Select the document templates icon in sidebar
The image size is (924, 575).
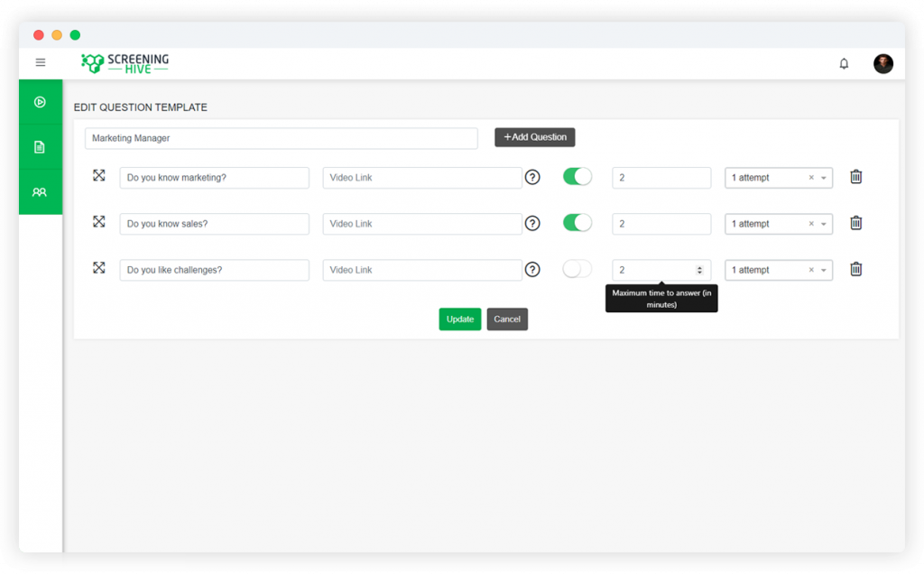tap(40, 146)
